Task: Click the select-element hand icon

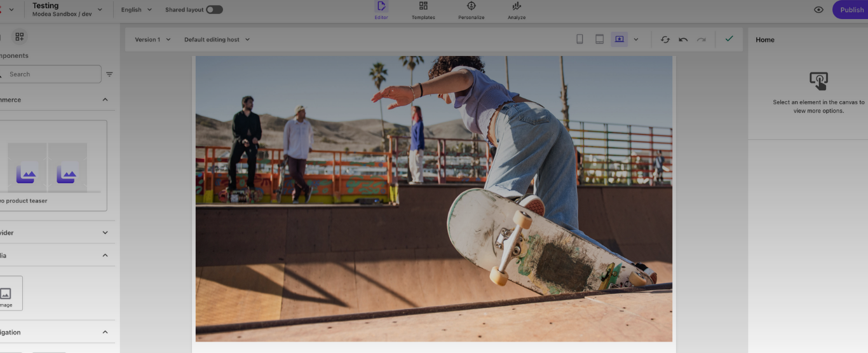Action: coord(818,81)
